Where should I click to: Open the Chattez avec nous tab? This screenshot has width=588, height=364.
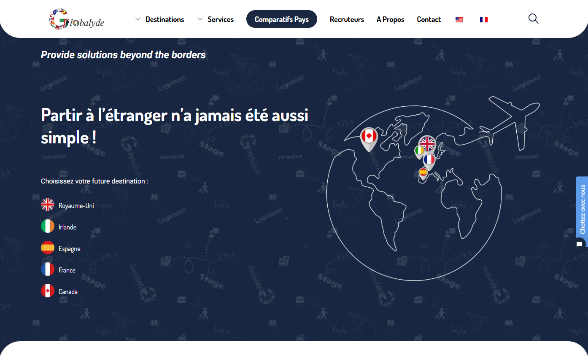tap(582, 209)
